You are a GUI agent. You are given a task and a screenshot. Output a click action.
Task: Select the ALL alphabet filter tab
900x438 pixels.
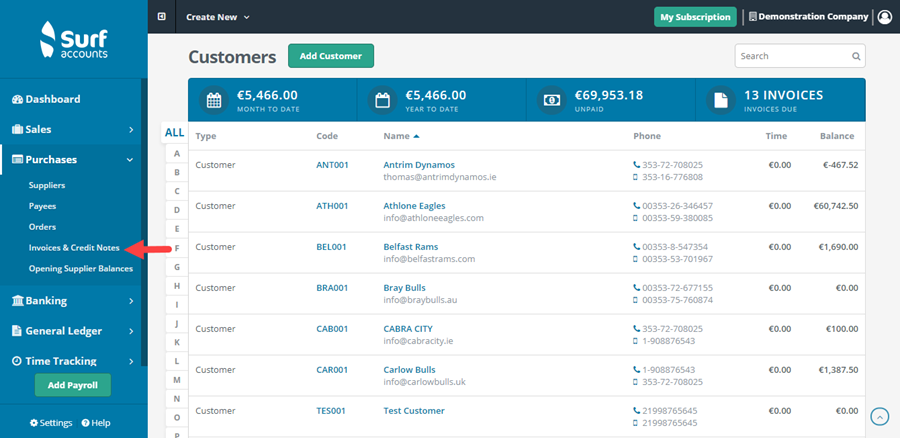[174, 133]
